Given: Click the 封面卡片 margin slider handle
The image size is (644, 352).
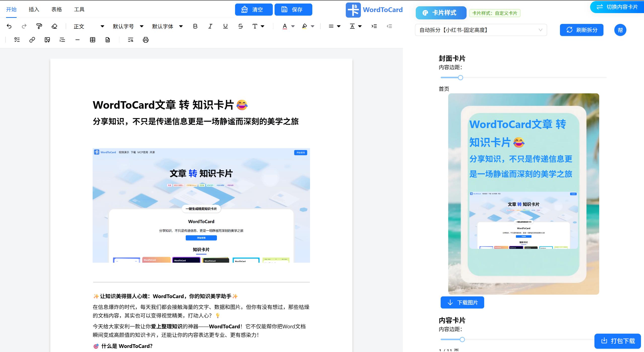Looking at the screenshot, I should [461, 77].
